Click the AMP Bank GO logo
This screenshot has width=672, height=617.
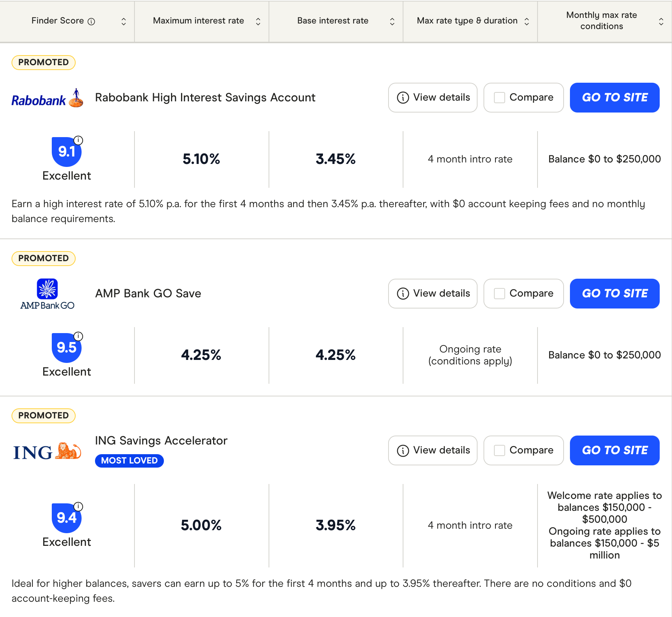47,294
